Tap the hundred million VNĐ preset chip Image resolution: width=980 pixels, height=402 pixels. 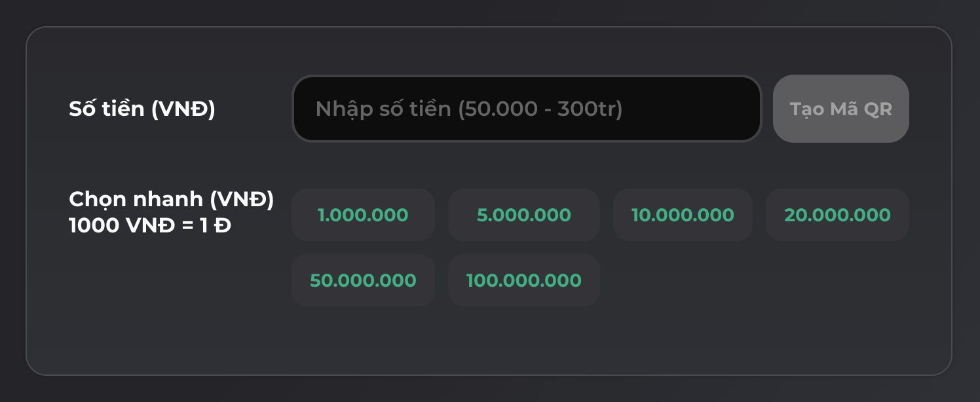(524, 280)
